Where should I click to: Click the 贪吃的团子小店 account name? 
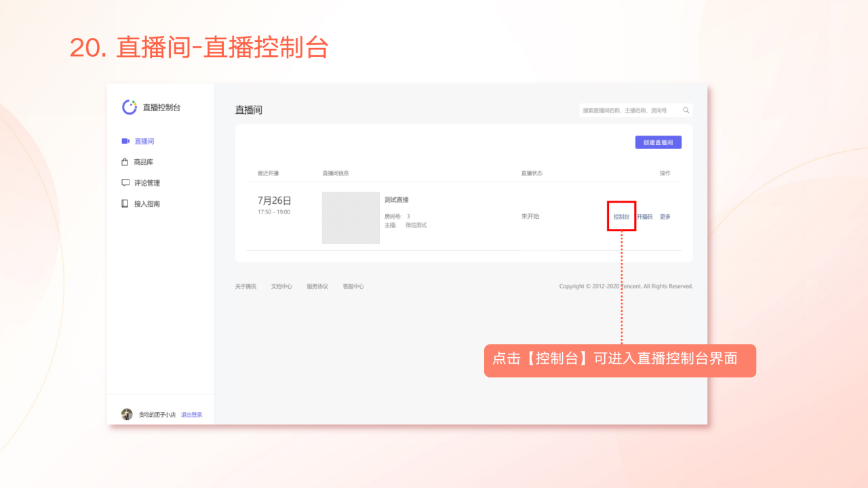[x=157, y=415]
